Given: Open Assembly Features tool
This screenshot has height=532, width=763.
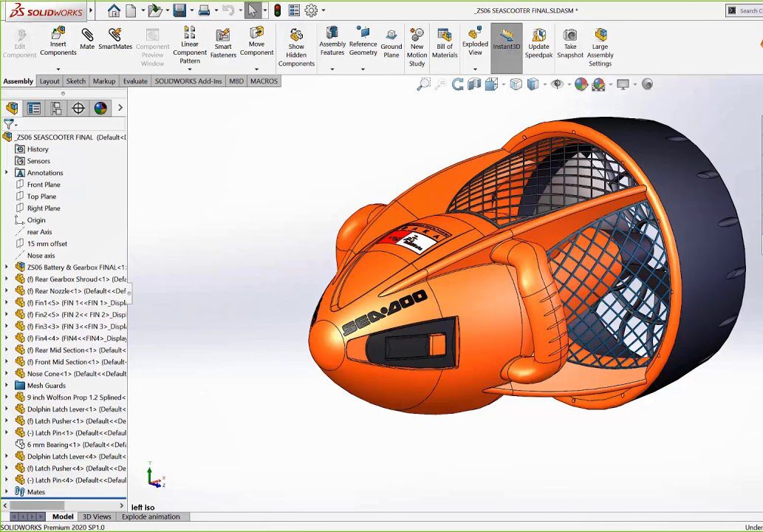Looking at the screenshot, I should [332, 41].
